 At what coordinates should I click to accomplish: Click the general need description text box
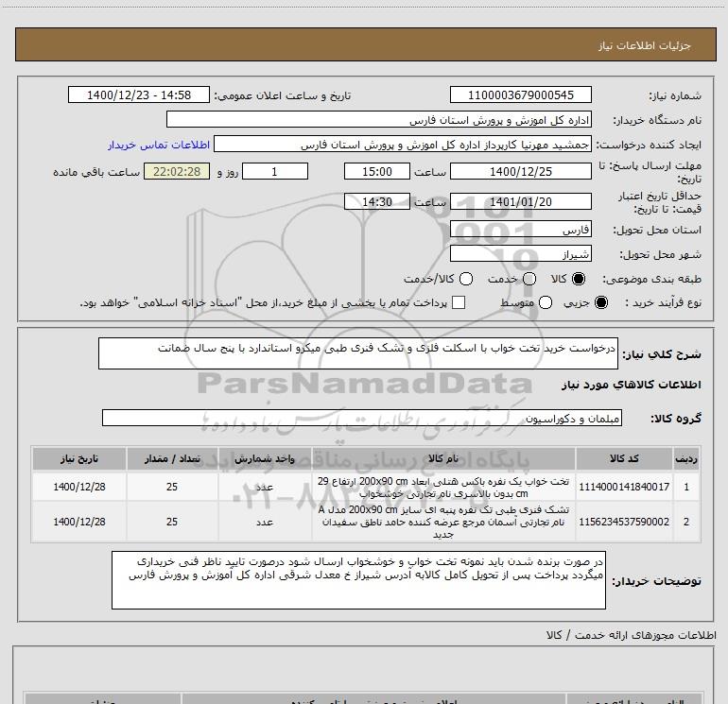click(358, 353)
